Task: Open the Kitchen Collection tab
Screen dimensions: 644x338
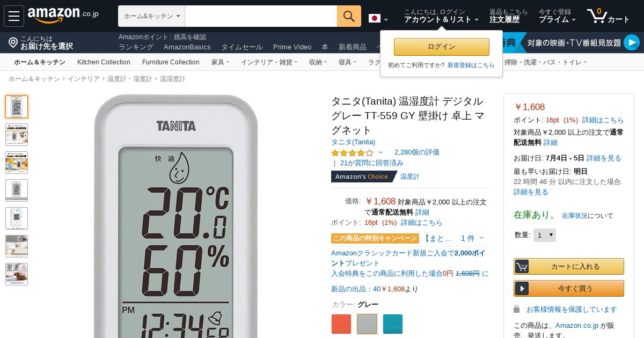Action: 104,62
